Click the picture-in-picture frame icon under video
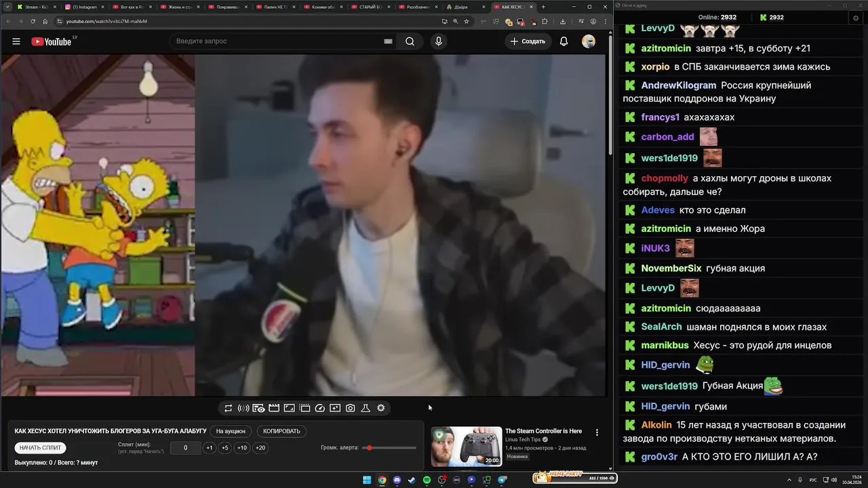868x488 pixels. pos(289,408)
